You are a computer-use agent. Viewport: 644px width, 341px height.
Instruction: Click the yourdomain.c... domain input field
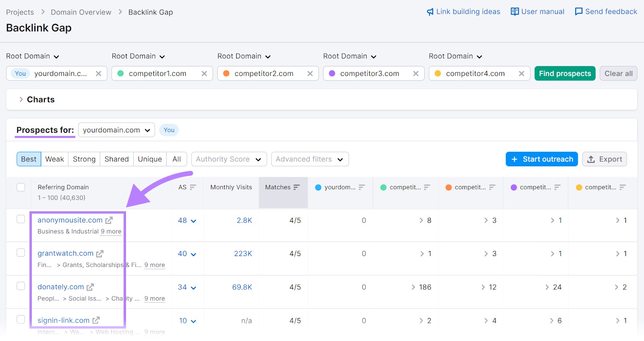click(60, 74)
